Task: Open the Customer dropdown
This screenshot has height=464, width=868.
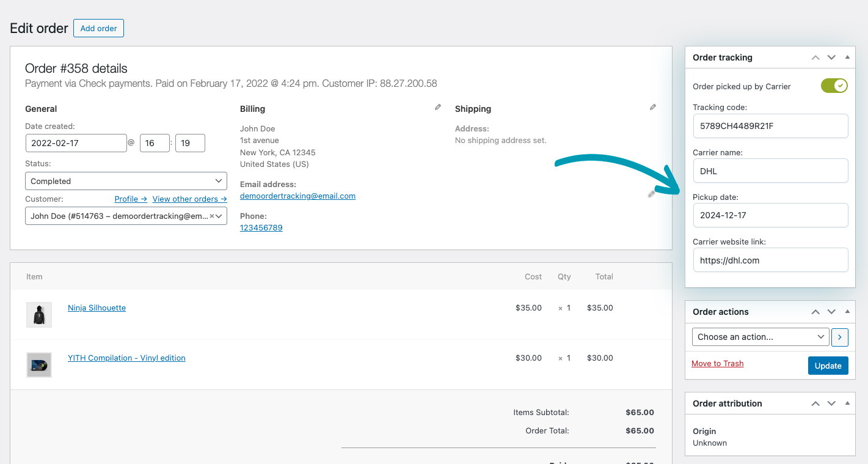Action: point(126,216)
